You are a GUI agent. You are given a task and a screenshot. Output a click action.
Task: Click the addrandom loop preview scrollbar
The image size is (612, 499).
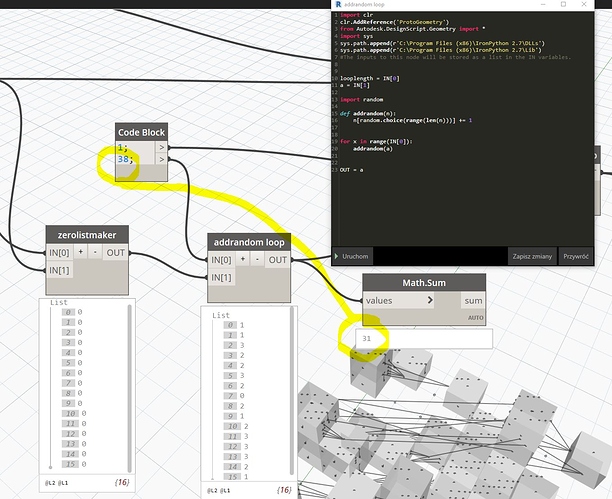292,391
